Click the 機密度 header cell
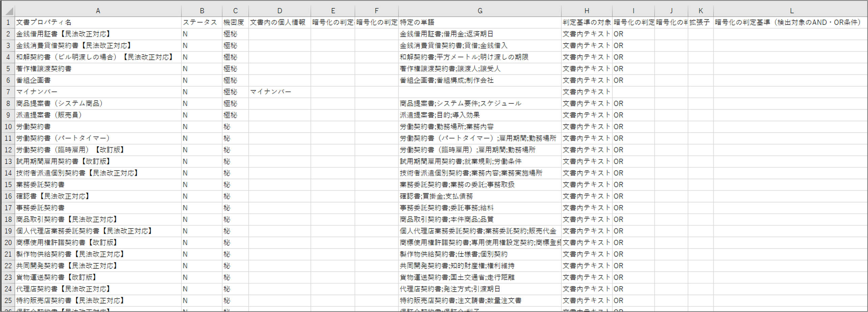Viewport: 868px width, 312px height. [235, 23]
